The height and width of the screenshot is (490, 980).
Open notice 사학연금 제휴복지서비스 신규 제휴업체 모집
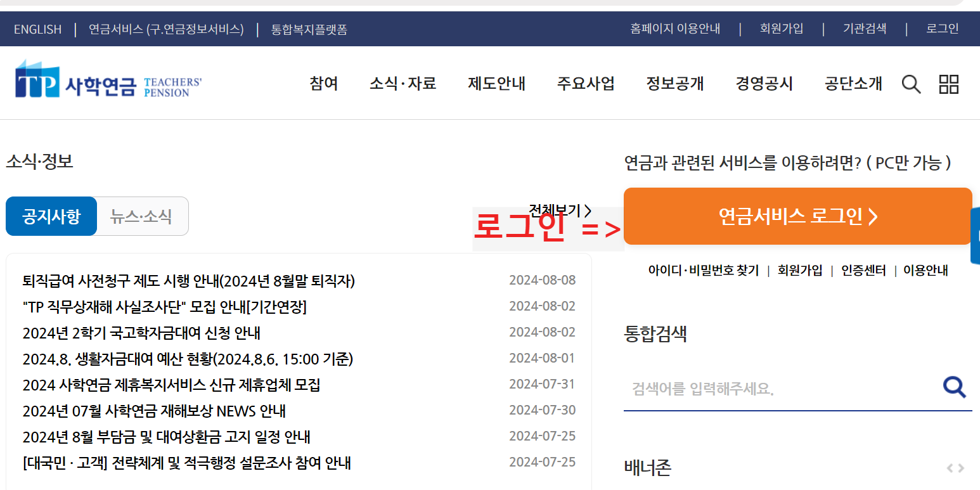172,385
